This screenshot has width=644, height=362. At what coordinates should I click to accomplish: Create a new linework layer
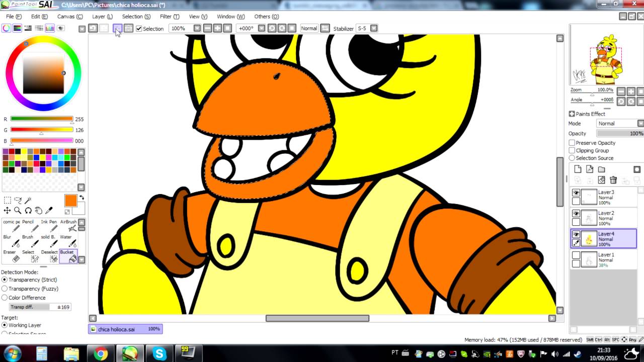coord(590,169)
